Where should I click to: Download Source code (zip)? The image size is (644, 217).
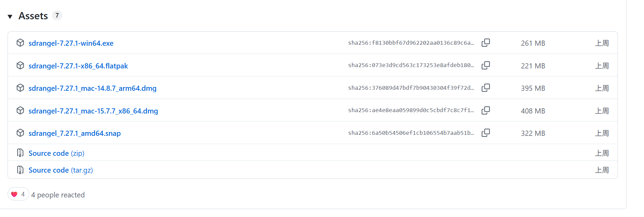pyautogui.click(x=56, y=153)
